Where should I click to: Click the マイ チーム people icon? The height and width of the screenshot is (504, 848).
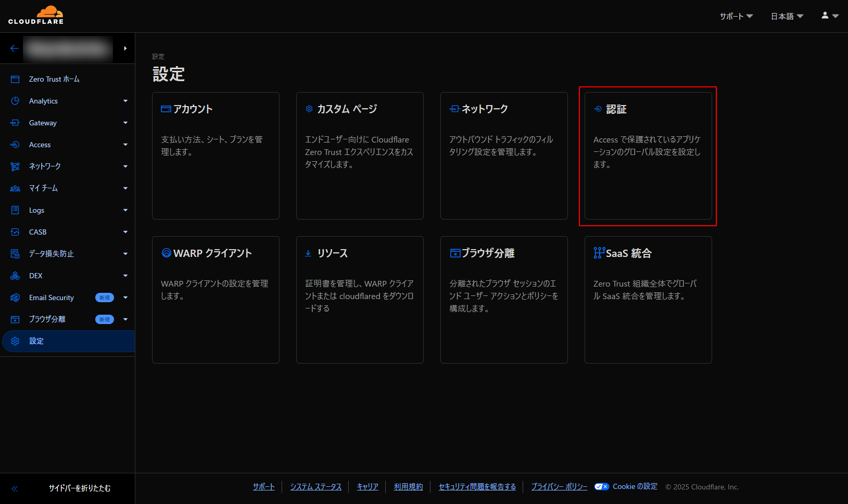pyautogui.click(x=15, y=188)
